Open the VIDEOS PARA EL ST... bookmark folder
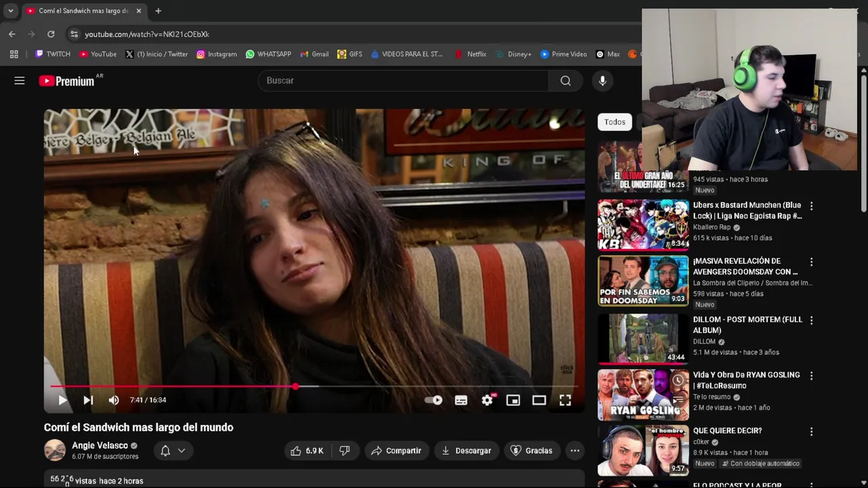This screenshot has height=488, width=868. click(x=406, y=54)
